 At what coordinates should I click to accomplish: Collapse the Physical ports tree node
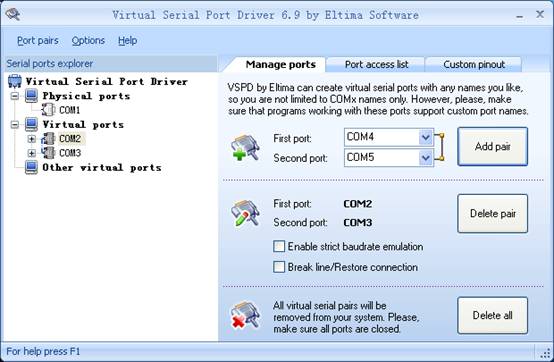[x=14, y=96]
